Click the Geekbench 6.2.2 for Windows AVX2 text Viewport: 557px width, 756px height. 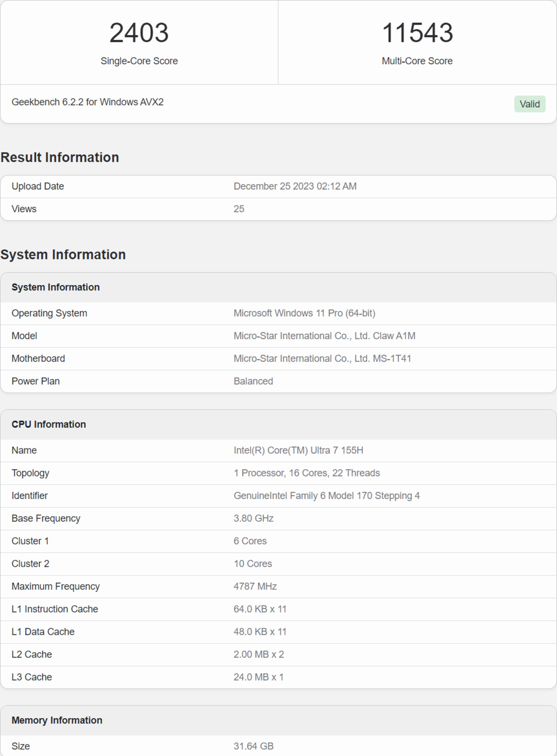pos(87,102)
